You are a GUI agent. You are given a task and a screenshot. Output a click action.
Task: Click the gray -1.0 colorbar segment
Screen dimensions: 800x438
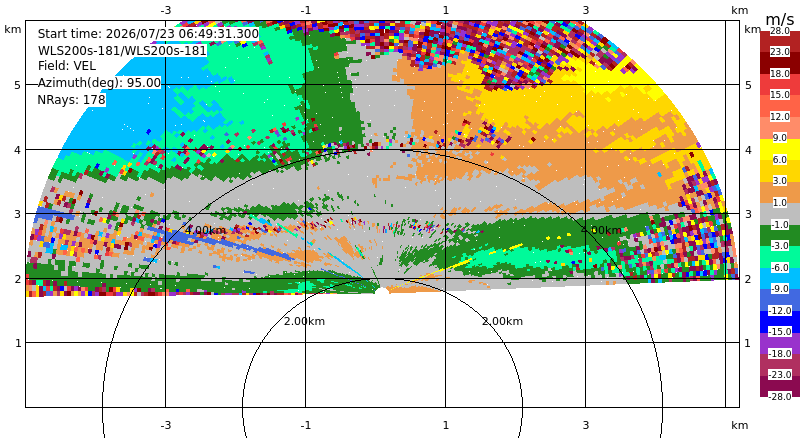(780, 213)
